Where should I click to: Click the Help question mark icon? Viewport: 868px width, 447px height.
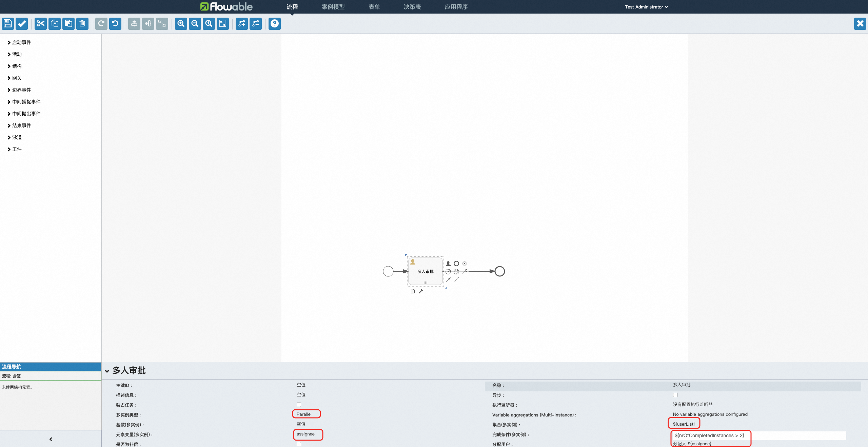point(275,23)
